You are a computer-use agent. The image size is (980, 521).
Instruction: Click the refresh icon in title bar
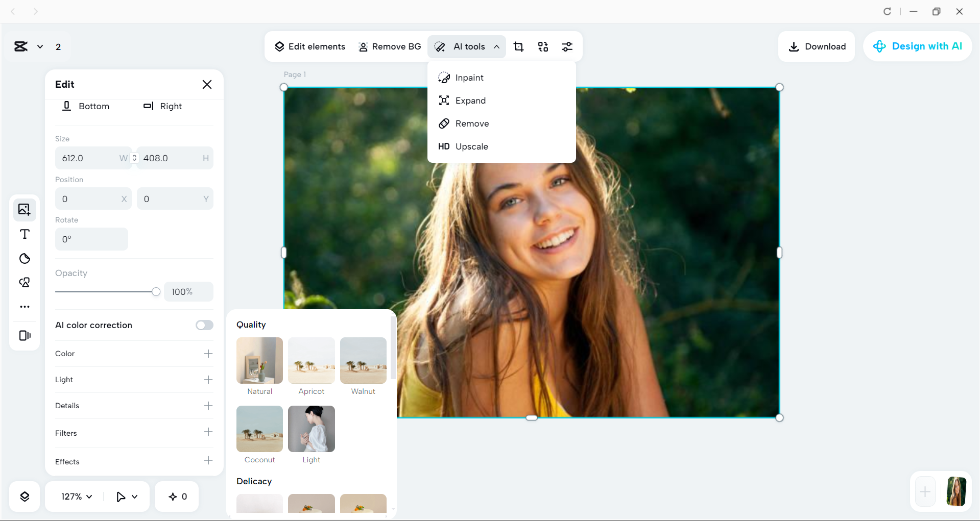coord(887,11)
